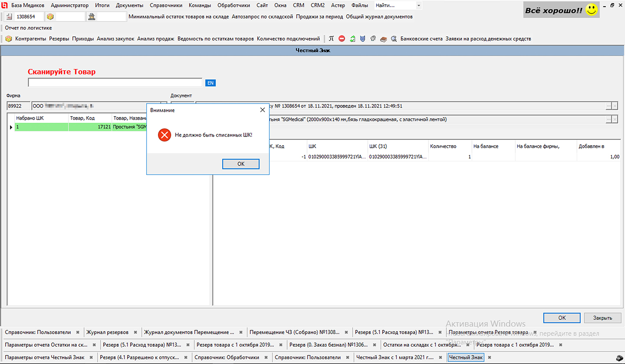Click the box icon beside Контрагенты
The width and height of the screenshot is (625, 364).
point(9,39)
